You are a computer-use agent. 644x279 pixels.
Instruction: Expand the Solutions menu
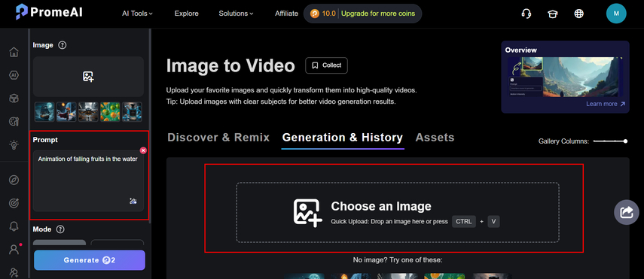(236, 14)
